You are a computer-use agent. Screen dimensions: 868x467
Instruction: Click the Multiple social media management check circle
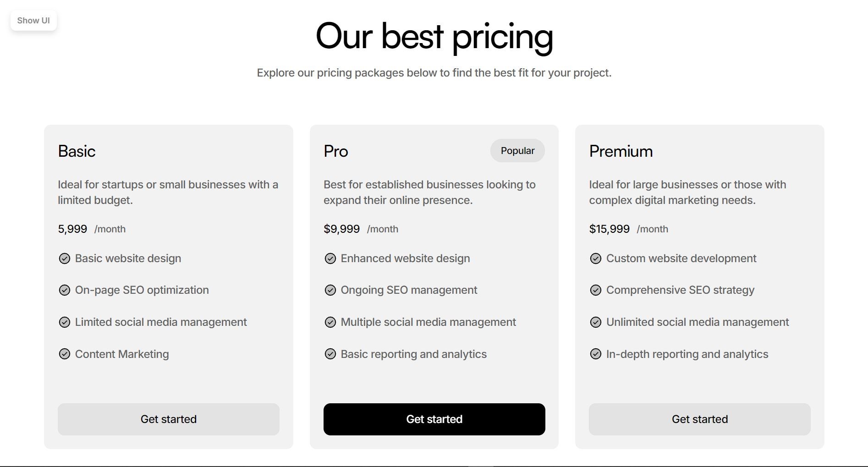[x=330, y=322]
